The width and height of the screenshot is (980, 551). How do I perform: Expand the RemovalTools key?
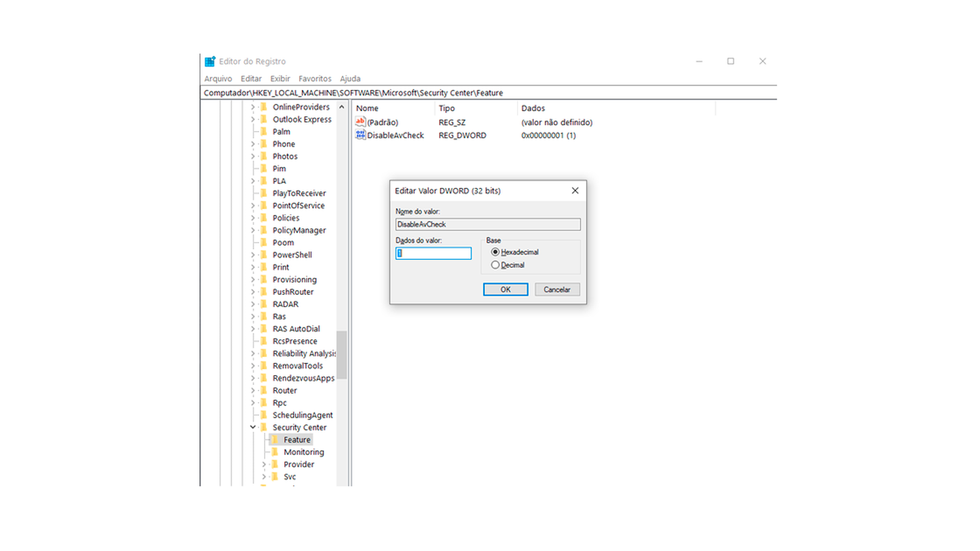[x=253, y=366]
